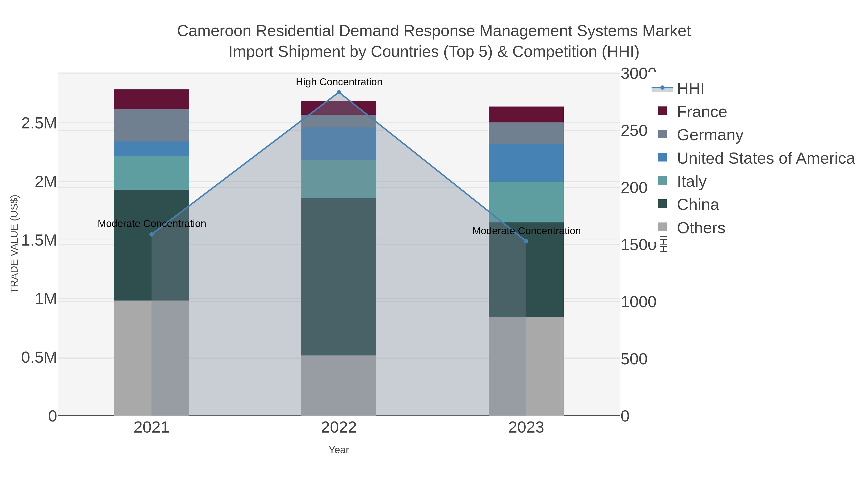Toggle the China legend entry
868x488 pixels.
688,205
